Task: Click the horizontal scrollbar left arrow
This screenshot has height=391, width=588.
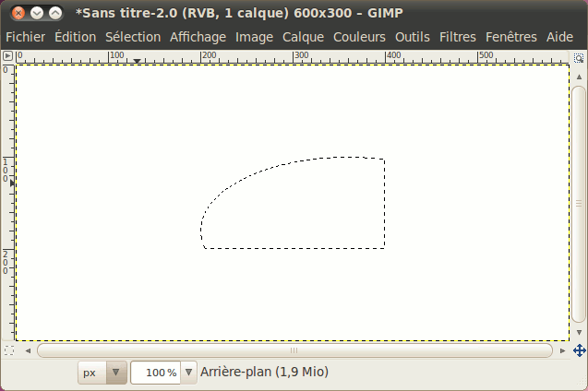Action: [x=28, y=351]
